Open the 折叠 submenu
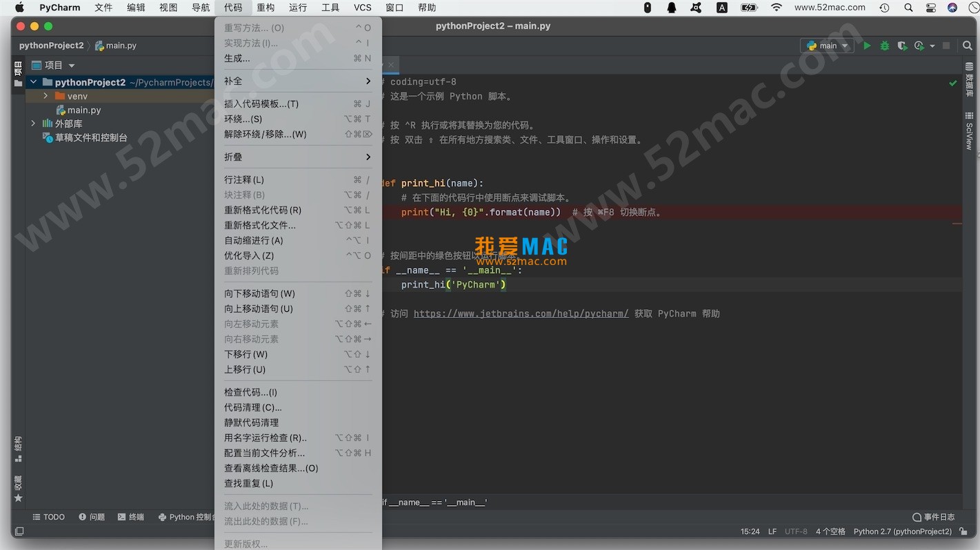Image resolution: width=980 pixels, height=550 pixels. tap(298, 157)
